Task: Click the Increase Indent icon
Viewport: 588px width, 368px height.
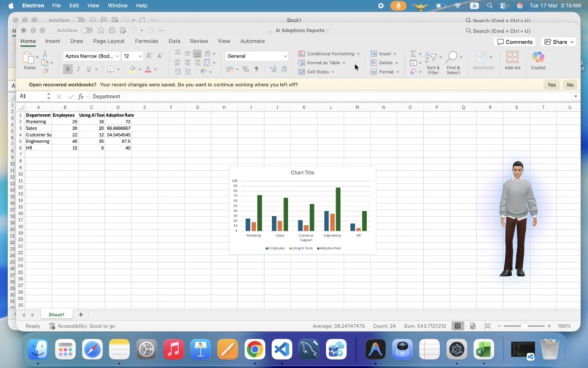Action: pyautogui.click(x=187, y=72)
